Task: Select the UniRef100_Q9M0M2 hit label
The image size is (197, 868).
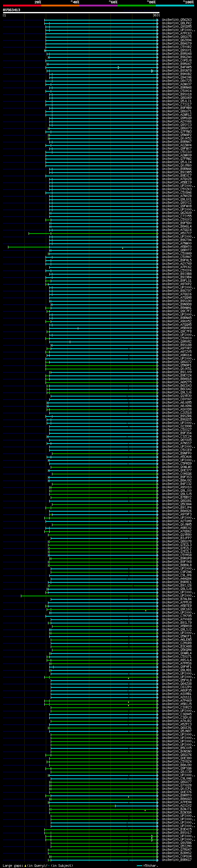Action: 177,342
